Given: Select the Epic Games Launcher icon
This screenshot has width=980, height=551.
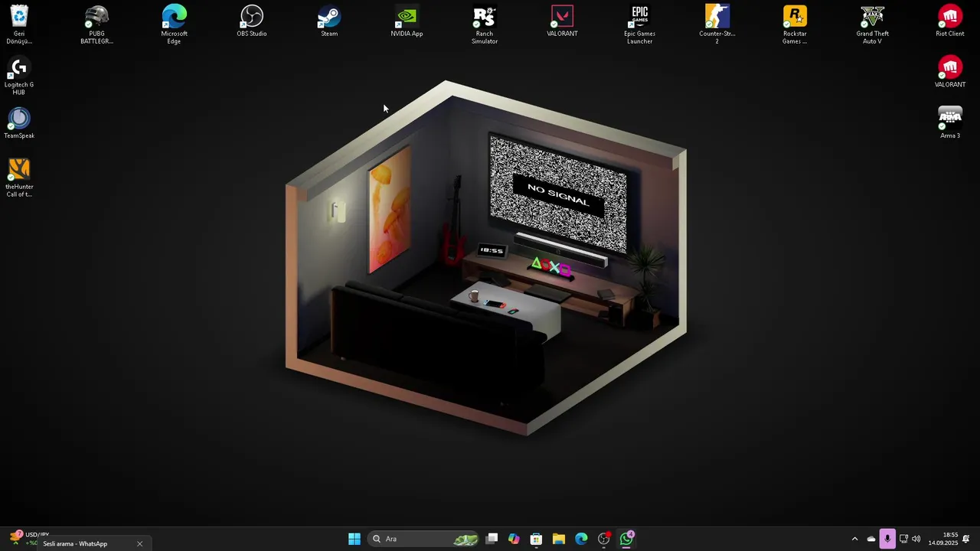Looking at the screenshot, I should click(x=639, y=24).
